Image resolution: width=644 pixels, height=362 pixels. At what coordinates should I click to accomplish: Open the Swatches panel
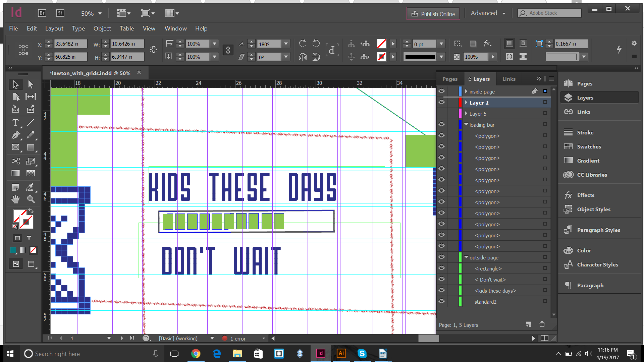(590, 146)
